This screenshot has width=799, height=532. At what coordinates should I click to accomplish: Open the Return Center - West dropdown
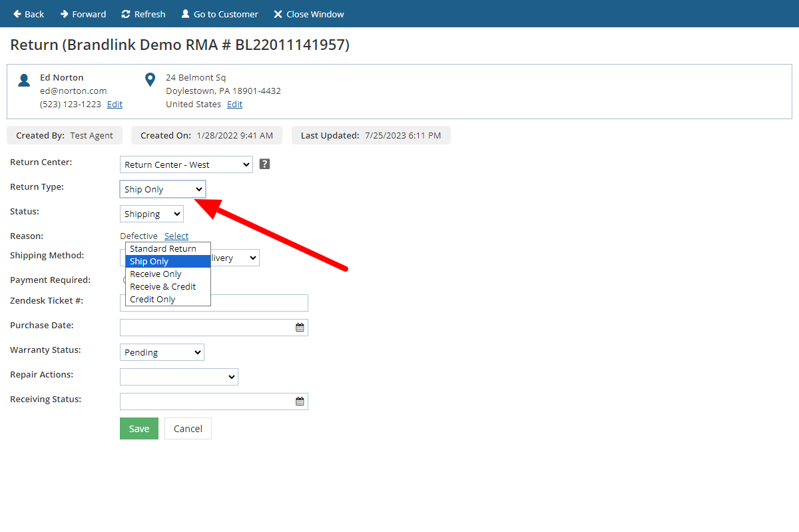[x=186, y=164]
